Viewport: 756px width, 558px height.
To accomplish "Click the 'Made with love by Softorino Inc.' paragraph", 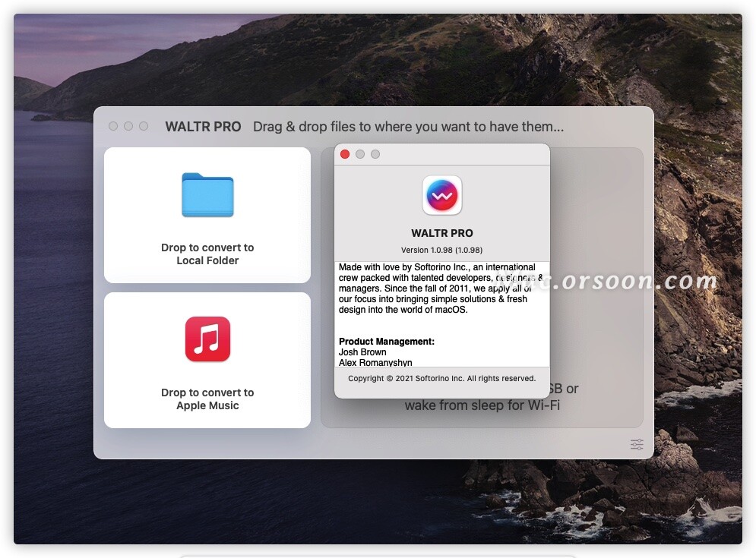I will coord(441,288).
